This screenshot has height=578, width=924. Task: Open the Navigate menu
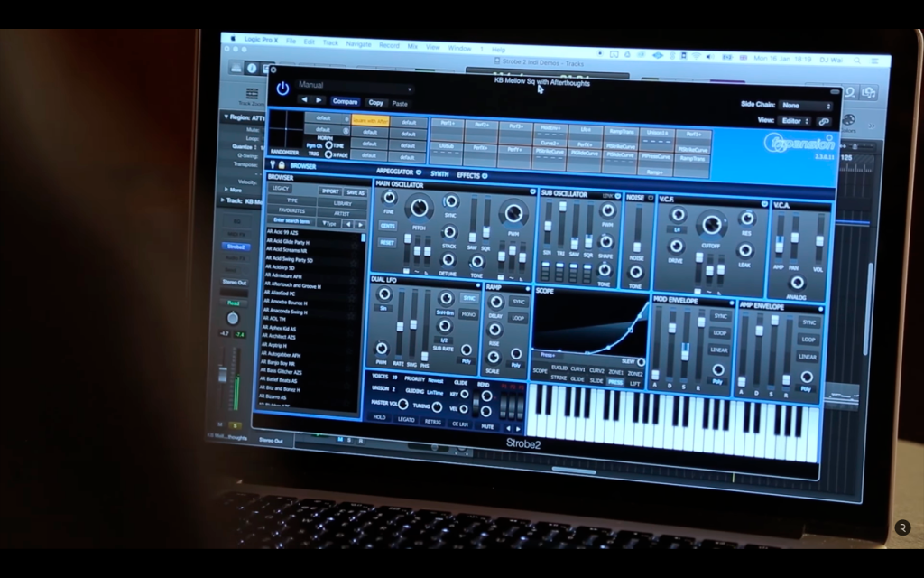coord(358,43)
